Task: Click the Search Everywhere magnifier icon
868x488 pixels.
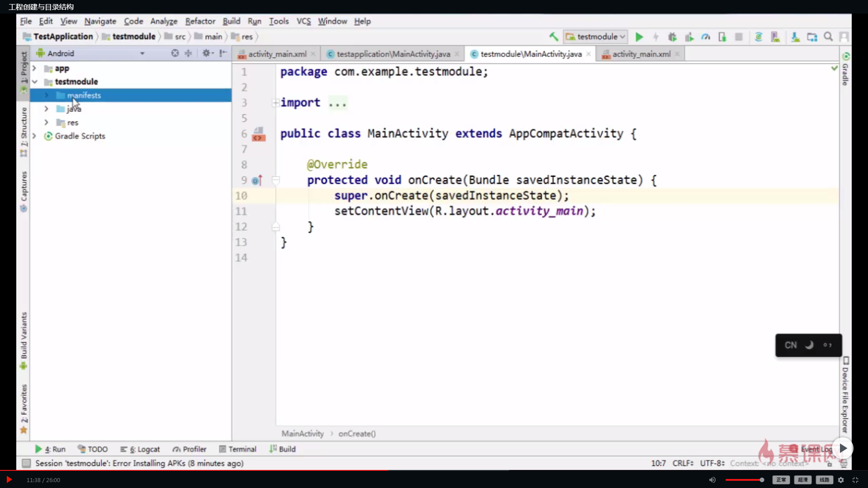Action: [828, 37]
